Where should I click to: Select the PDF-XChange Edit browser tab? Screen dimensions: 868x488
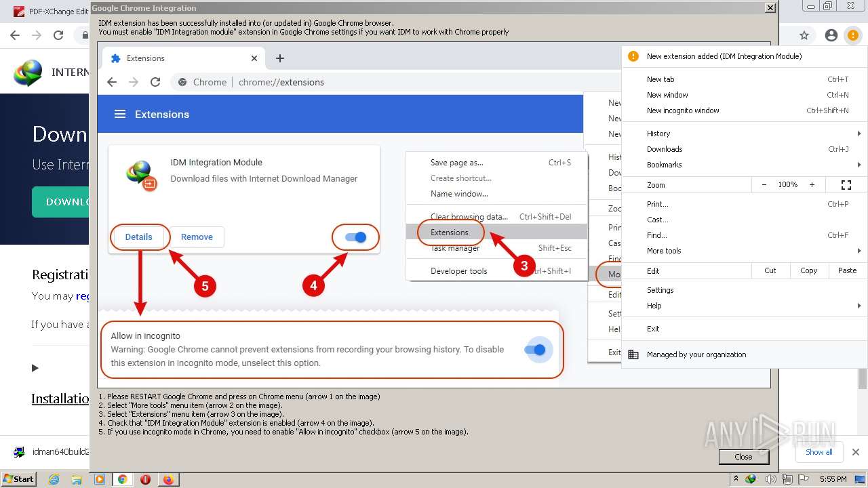[51, 12]
